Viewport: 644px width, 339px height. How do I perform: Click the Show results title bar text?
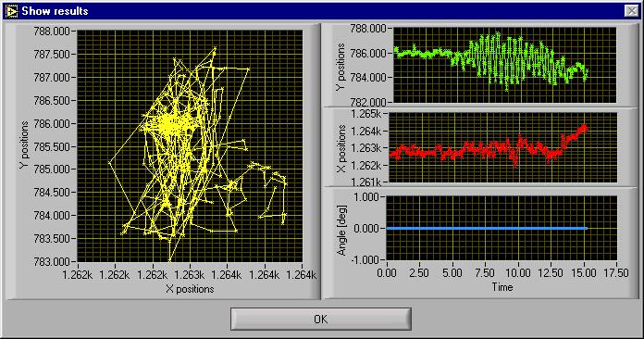click(x=55, y=11)
